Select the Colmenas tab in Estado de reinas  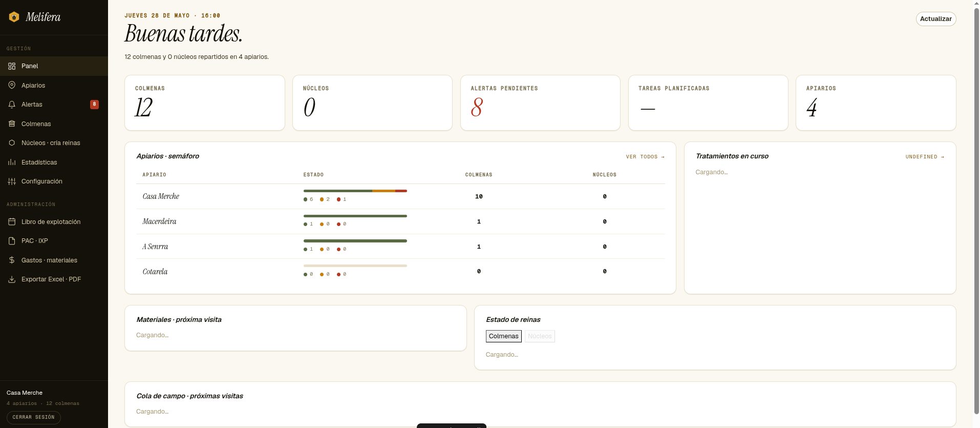pyautogui.click(x=504, y=336)
